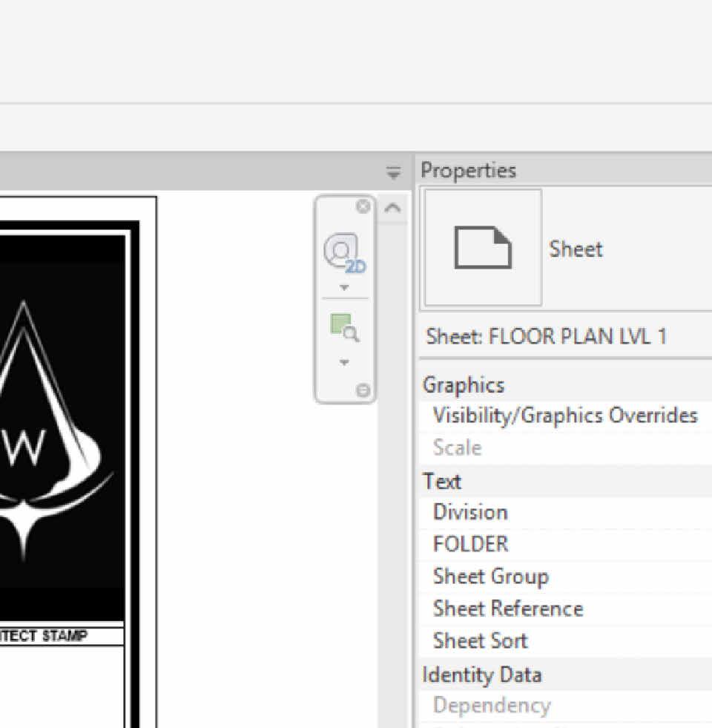Select the Sheet Sort property
The height and width of the screenshot is (728, 712).
pyautogui.click(x=565, y=640)
